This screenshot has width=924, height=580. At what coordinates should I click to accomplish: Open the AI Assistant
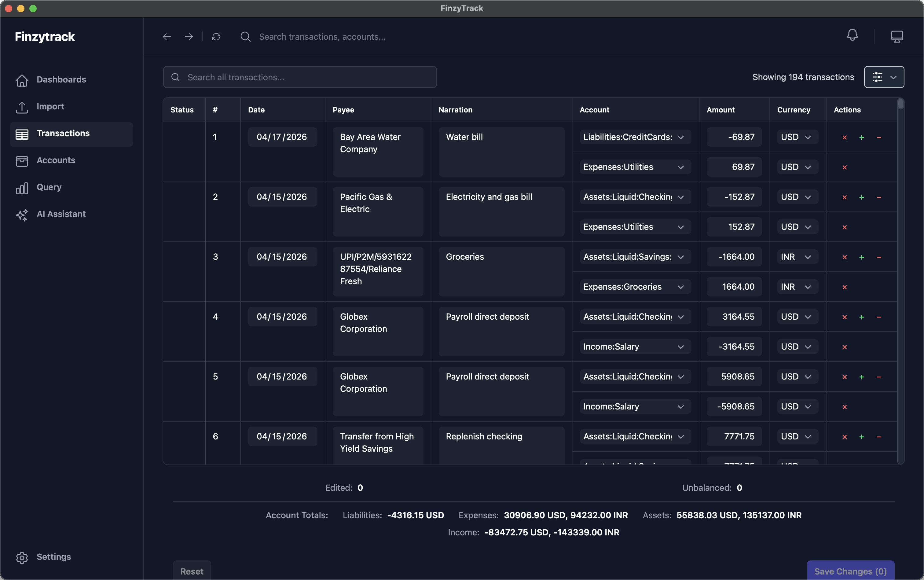pyautogui.click(x=71, y=214)
